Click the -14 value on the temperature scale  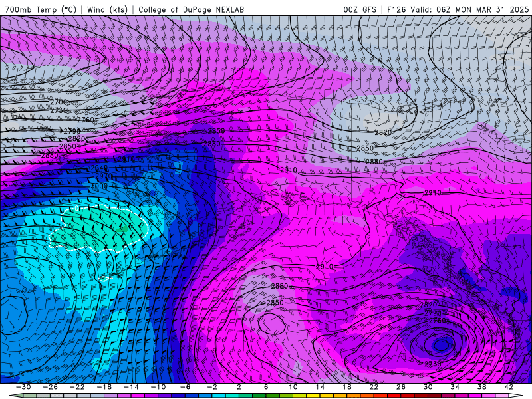tap(131, 387)
